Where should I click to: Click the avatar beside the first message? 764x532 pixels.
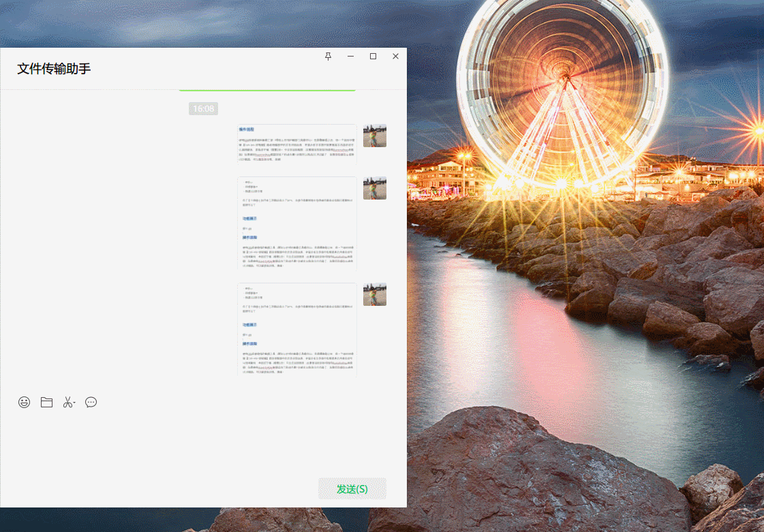tap(375, 136)
